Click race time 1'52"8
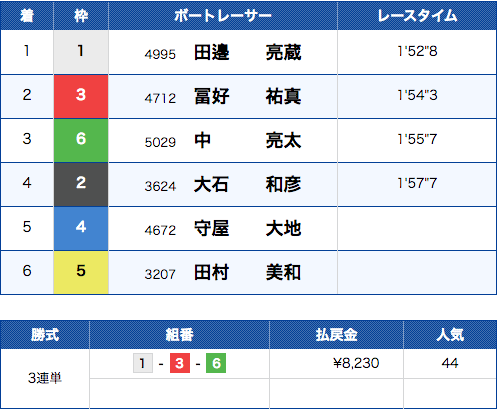Image resolution: width=497 pixels, height=409 pixels. pos(417,51)
